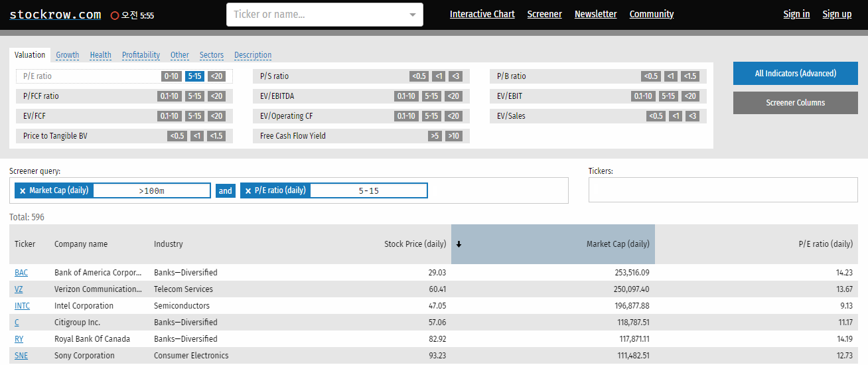Screen dimensions: 868x365
Task: Toggle Free Cash Flow Yield >5 filter
Action: [x=435, y=136]
